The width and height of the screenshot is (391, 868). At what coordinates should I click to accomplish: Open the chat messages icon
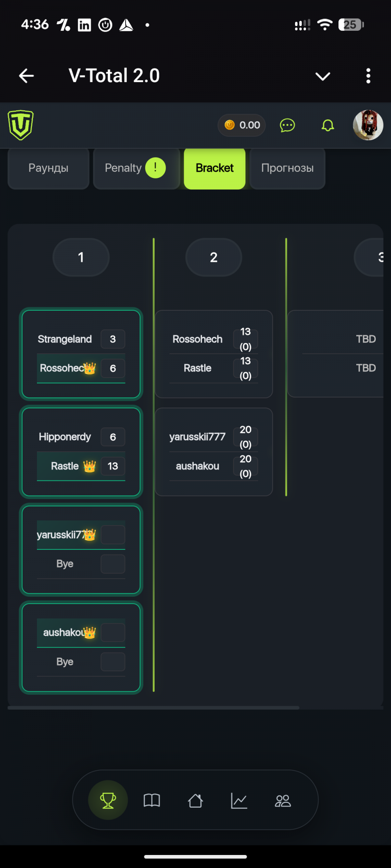click(287, 125)
